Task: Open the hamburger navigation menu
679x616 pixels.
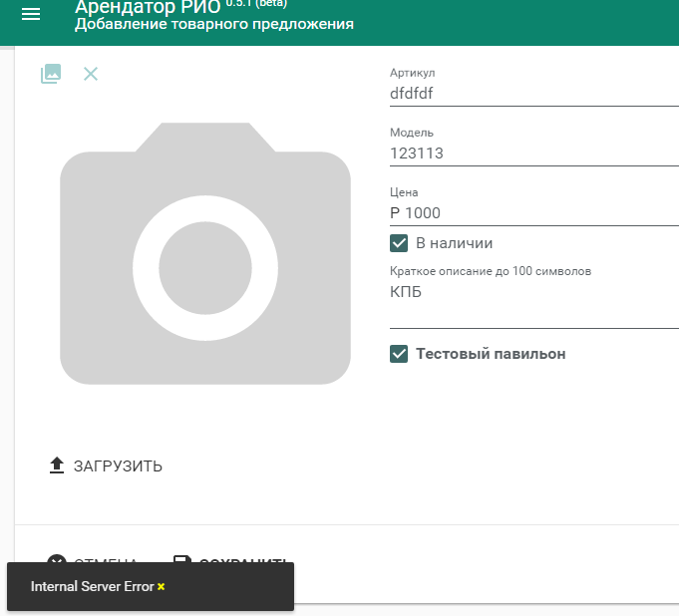Action: point(31,14)
